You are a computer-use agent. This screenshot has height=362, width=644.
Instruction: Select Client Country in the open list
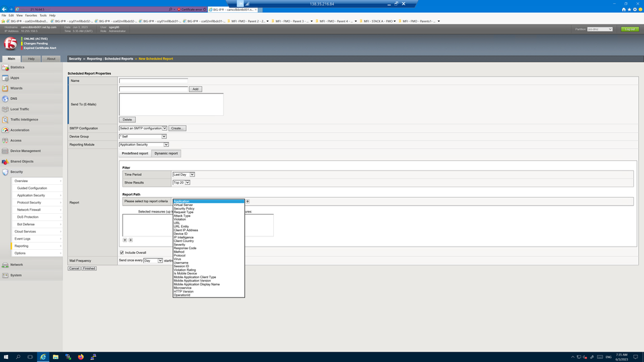pyautogui.click(x=184, y=241)
